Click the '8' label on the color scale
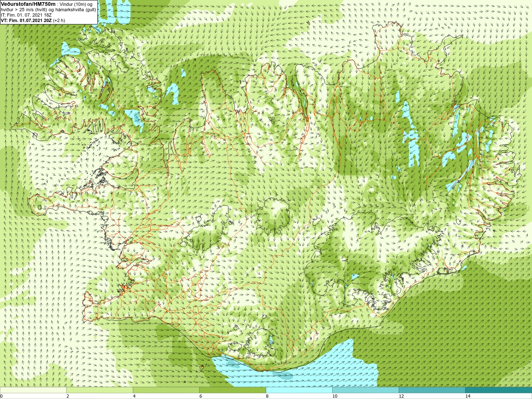The image size is (532, 399). [267, 396]
